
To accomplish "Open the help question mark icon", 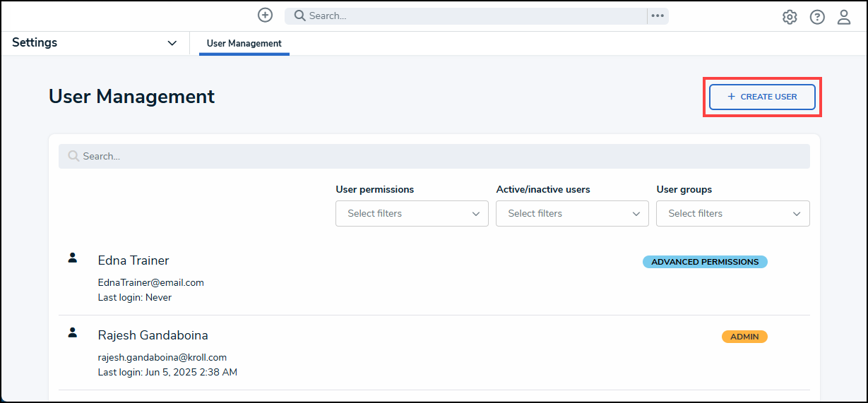I will click(x=817, y=17).
